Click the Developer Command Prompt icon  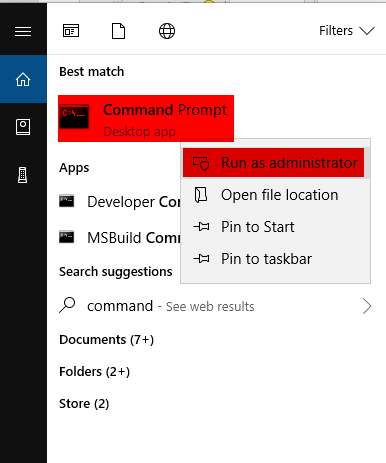[66, 201]
